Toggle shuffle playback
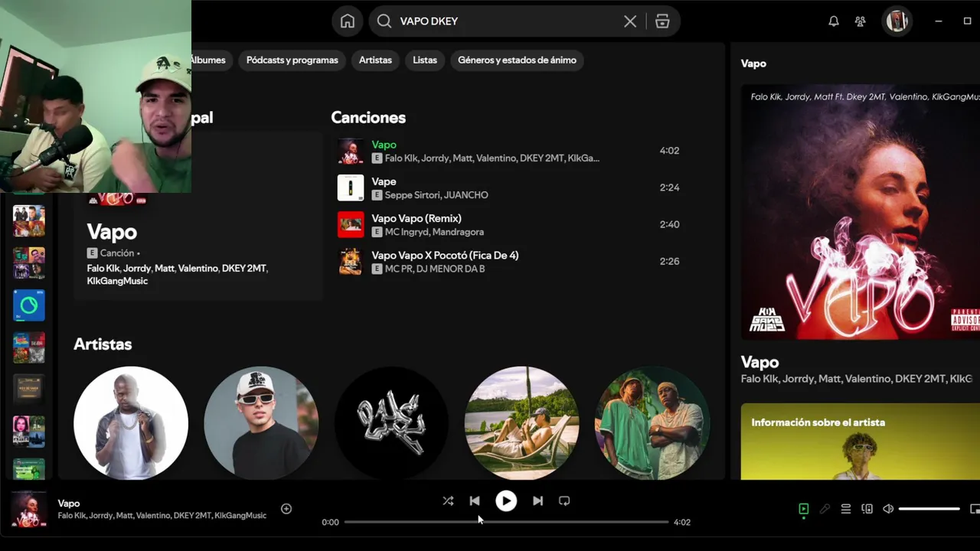 (448, 501)
